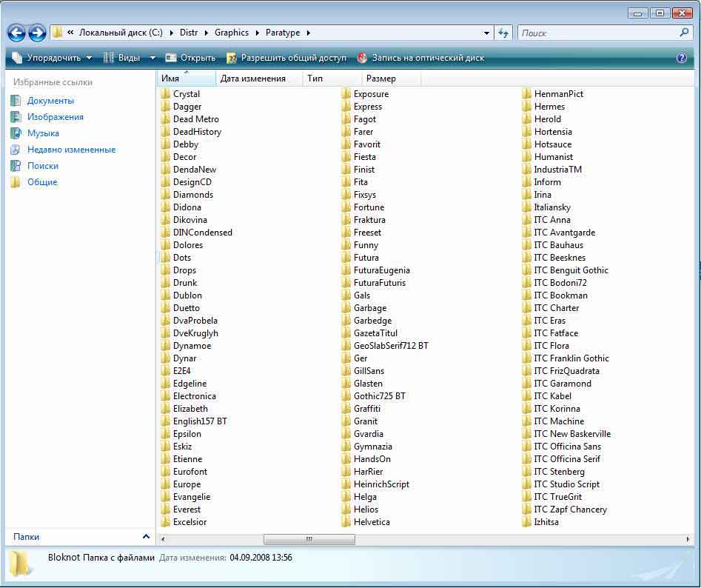The width and height of the screenshot is (701, 588).
Task: Select the HeinrichScript folder name
Action: (381, 484)
